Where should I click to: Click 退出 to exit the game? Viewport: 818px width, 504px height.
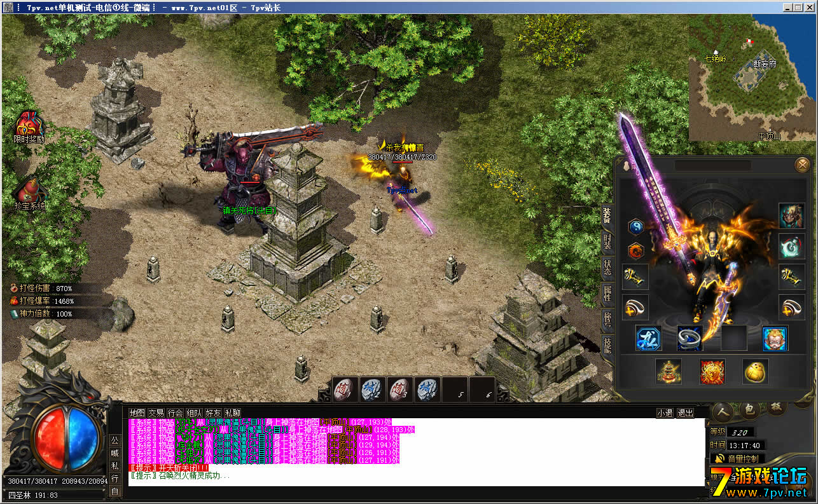point(686,412)
